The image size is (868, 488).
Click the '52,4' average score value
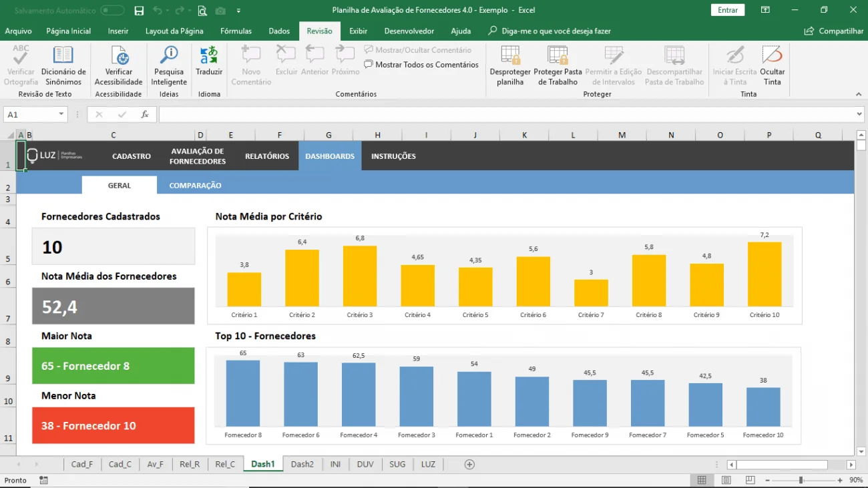[x=59, y=306]
